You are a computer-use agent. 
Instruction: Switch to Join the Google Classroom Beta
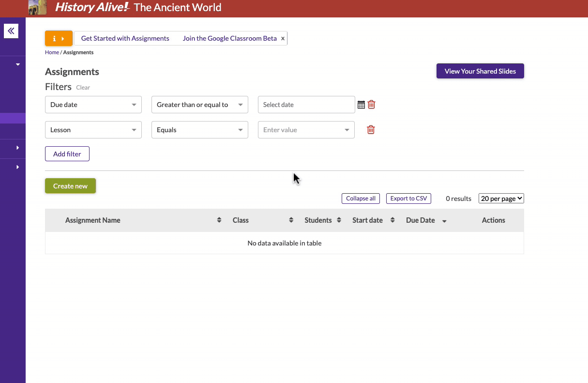click(229, 38)
